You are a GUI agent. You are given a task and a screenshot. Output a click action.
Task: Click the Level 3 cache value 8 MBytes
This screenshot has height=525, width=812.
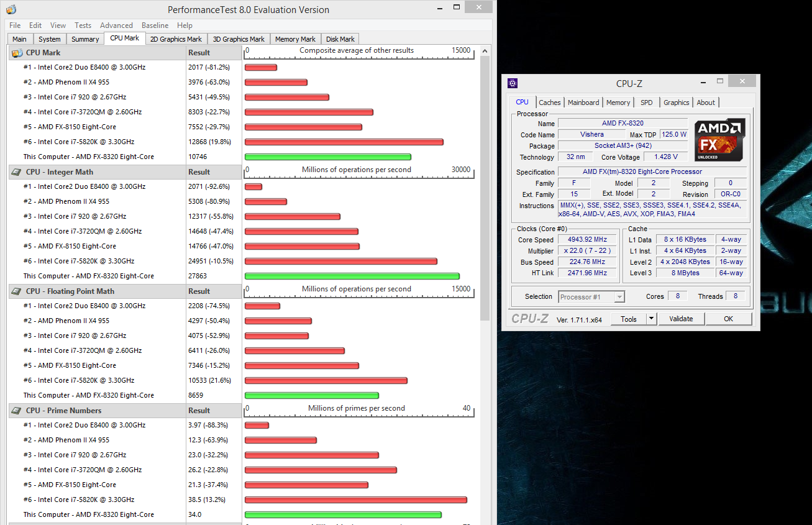click(685, 273)
